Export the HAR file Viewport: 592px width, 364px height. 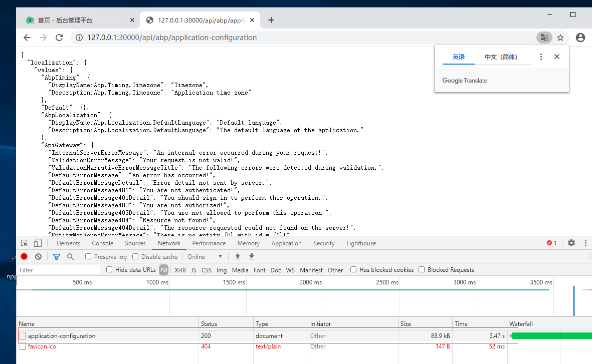point(251,256)
